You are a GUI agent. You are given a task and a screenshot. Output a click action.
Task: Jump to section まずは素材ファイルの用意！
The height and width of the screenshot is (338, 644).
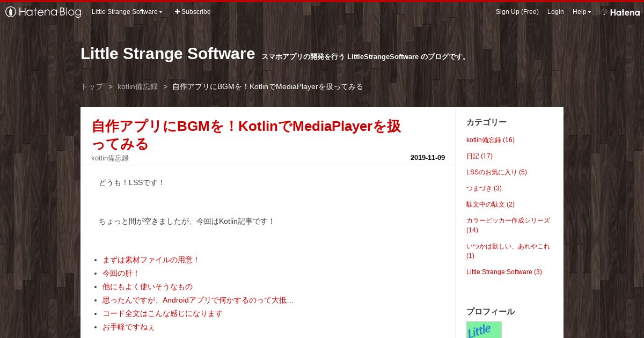pyautogui.click(x=151, y=260)
